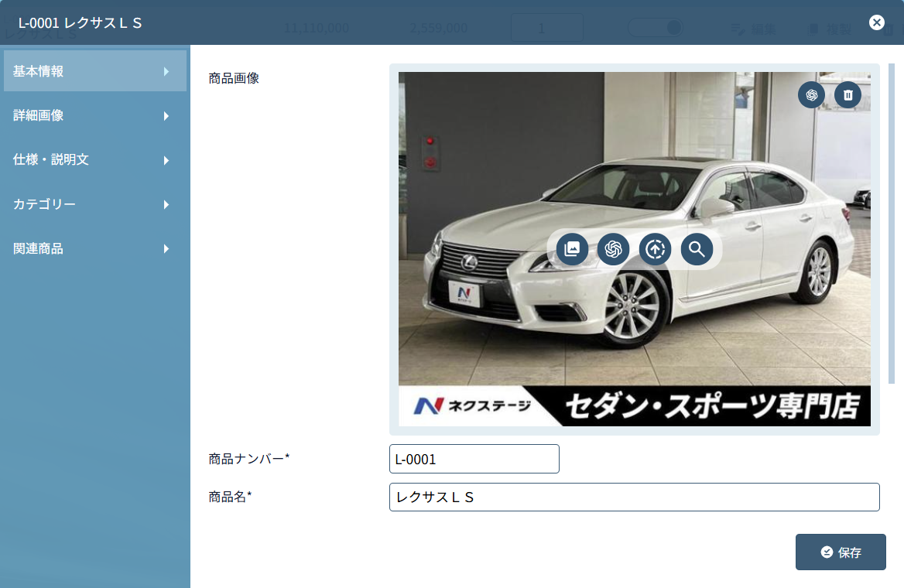Viewport: 904px width, 588px height.
Task: Click the dialog title L-0001 レクサスＬＳ
Action: click(80, 23)
